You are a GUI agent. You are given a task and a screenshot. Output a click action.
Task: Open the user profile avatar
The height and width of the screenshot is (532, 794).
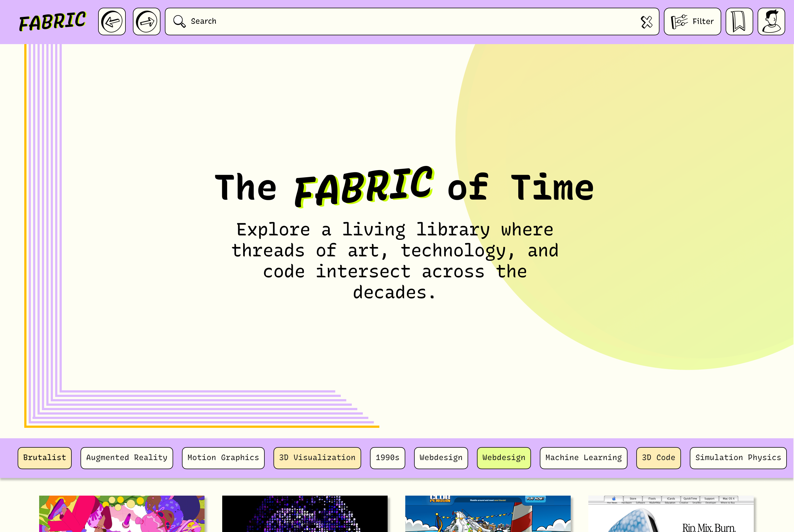(771, 22)
